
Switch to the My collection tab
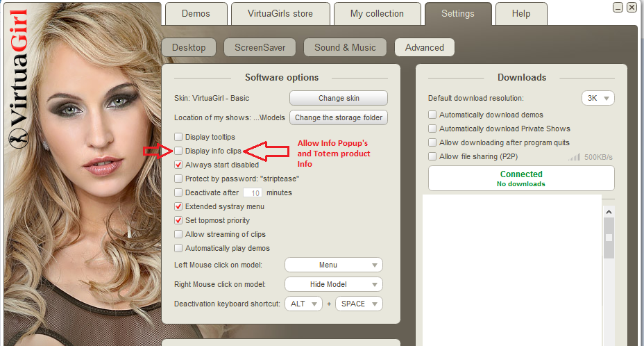377,14
